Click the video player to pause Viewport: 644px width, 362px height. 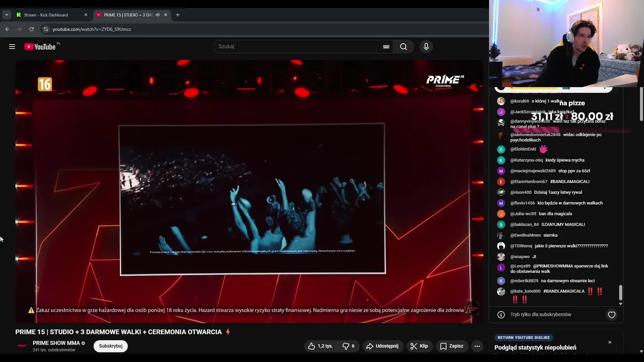(x=249, y=191)
